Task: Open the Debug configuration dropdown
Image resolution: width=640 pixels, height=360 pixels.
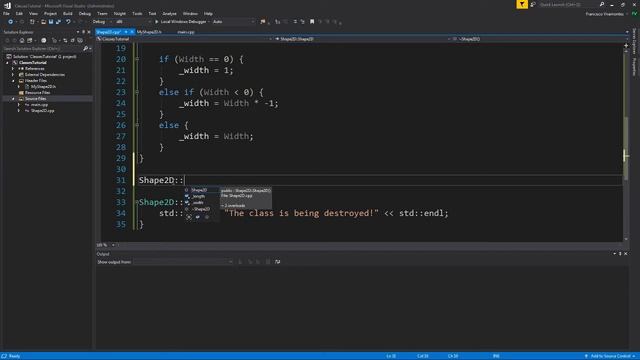Action: tap(102, 22)
